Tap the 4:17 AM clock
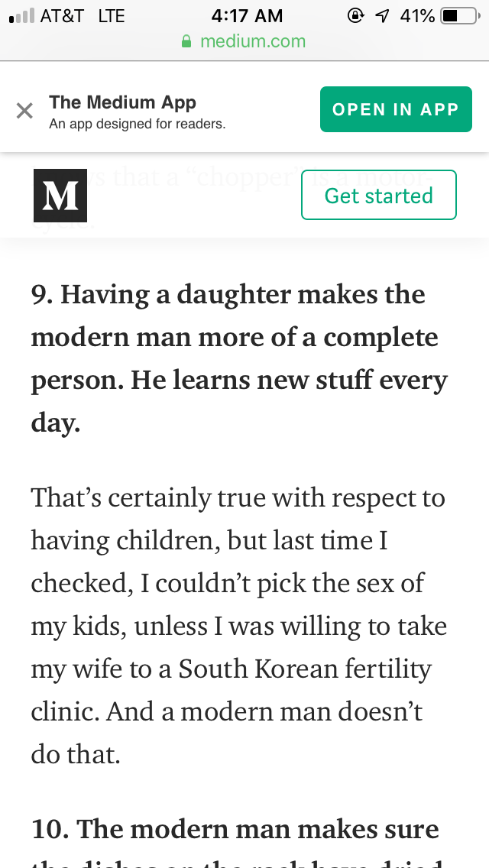 247,16
